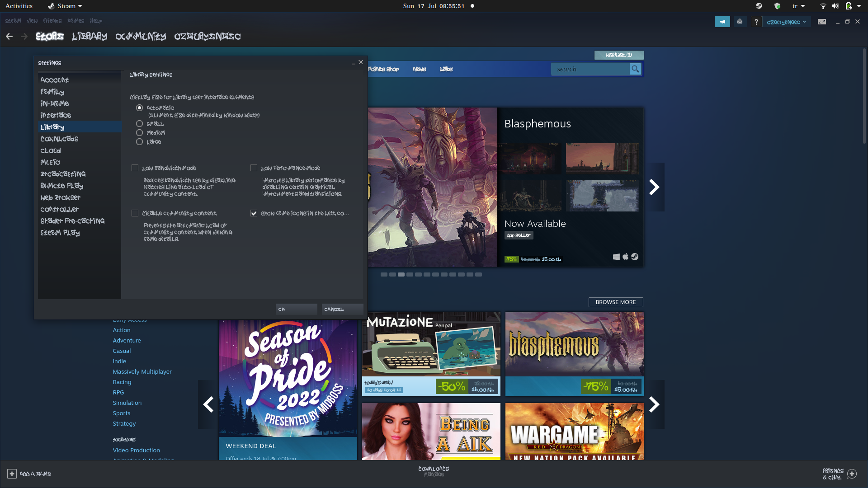Click the Browse More button

click(616, 302)
